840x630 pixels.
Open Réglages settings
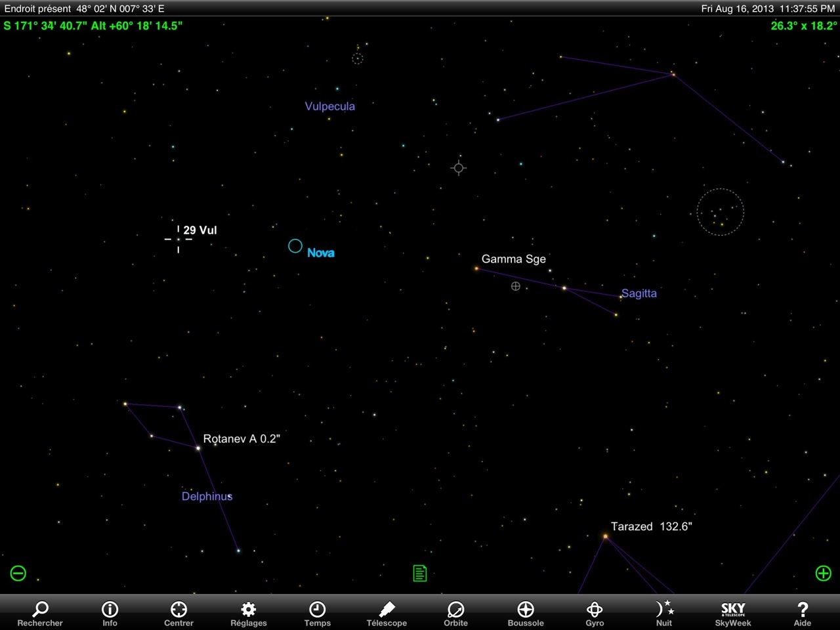click(x=248, y=613)
